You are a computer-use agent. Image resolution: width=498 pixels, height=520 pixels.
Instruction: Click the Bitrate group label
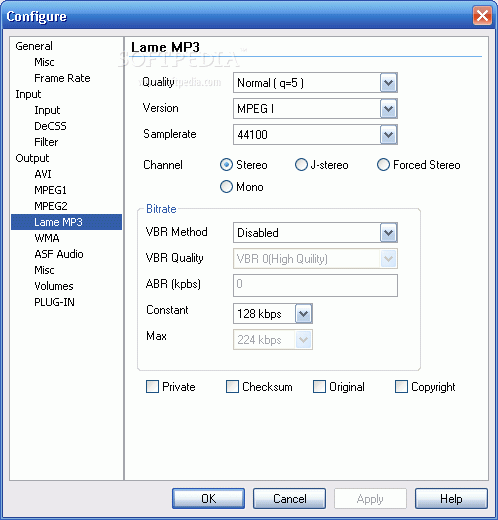click(161, 209)
